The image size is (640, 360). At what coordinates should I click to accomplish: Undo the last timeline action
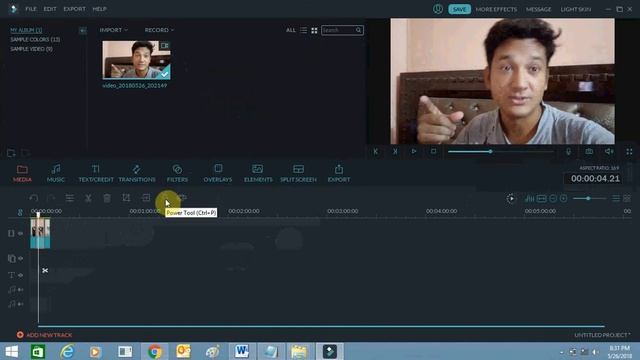pos(33,198)
